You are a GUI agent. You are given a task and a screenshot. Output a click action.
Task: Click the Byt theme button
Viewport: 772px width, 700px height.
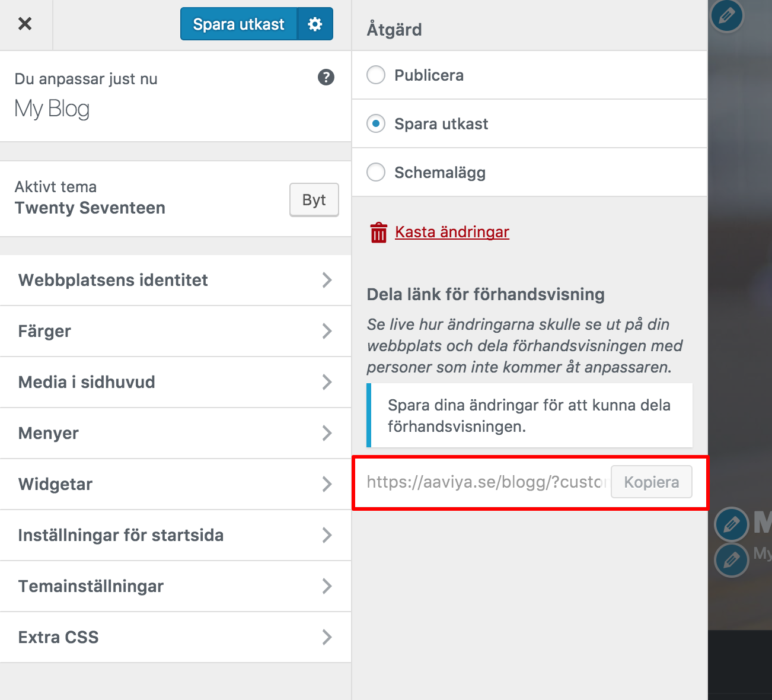click(314, 200)
